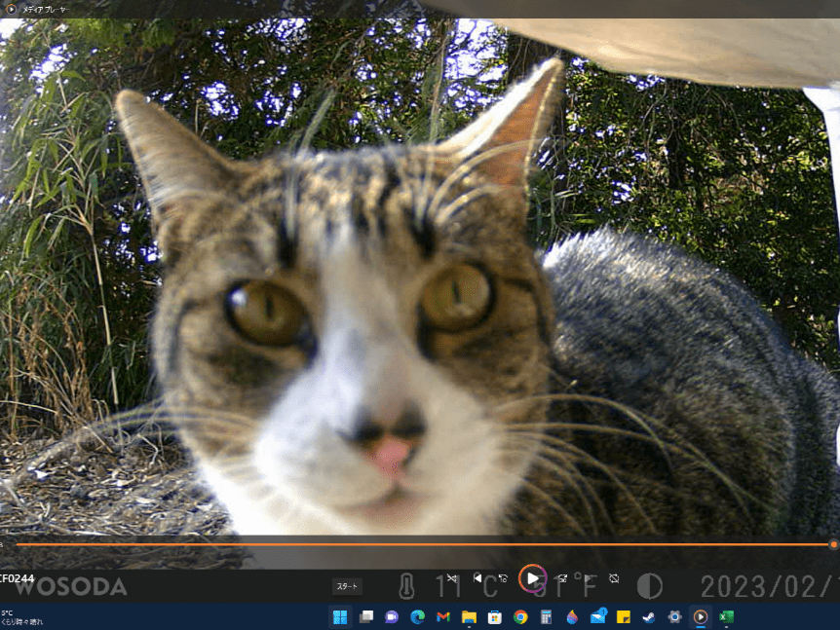Click the Play button in the media player
840x630 pixels.
pyautogui.click(x=532, y=578)
